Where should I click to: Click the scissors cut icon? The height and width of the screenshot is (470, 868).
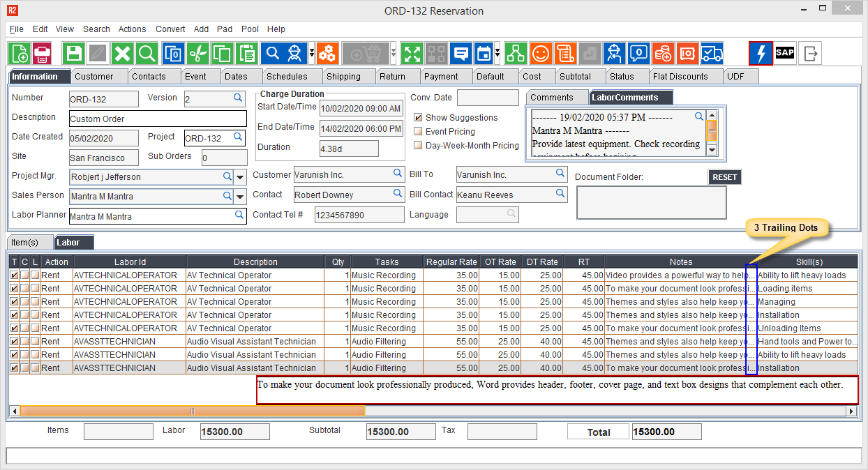[x=198, y=54]
